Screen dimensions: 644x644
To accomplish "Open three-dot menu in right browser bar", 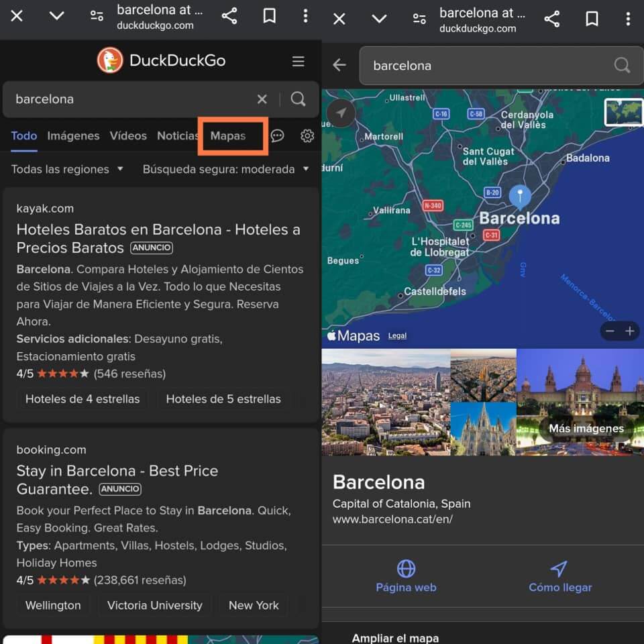I will click(x=628, y=19).
